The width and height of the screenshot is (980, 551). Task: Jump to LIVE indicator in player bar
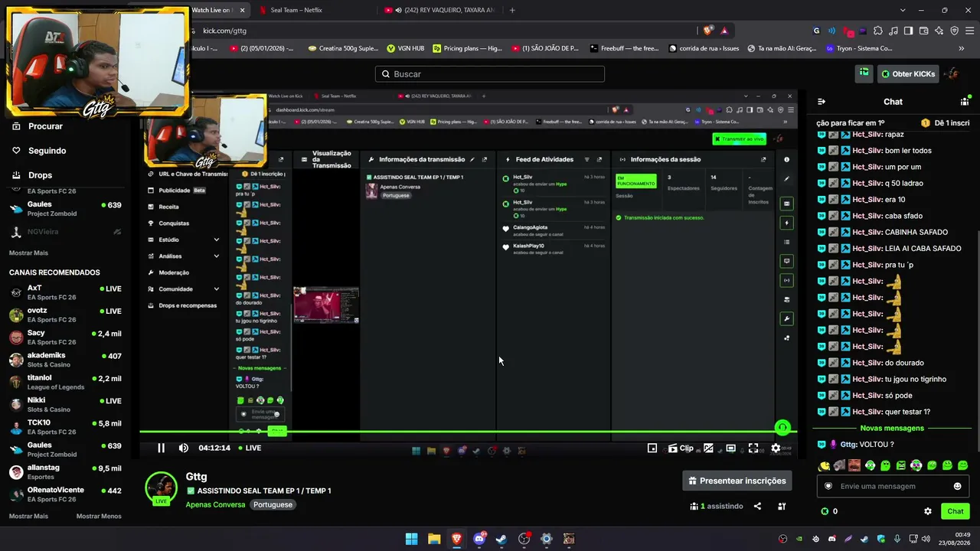250,448
